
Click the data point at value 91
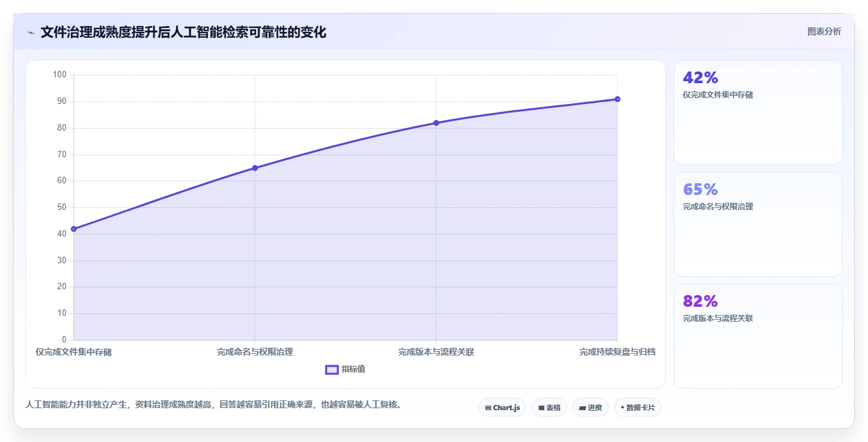click(617, 99)
